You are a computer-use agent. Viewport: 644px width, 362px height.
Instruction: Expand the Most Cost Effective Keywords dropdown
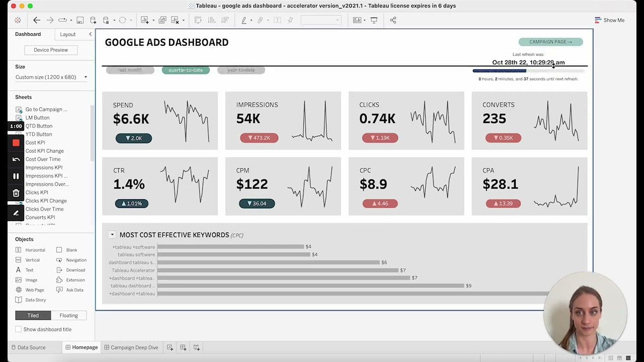(112, 235)
